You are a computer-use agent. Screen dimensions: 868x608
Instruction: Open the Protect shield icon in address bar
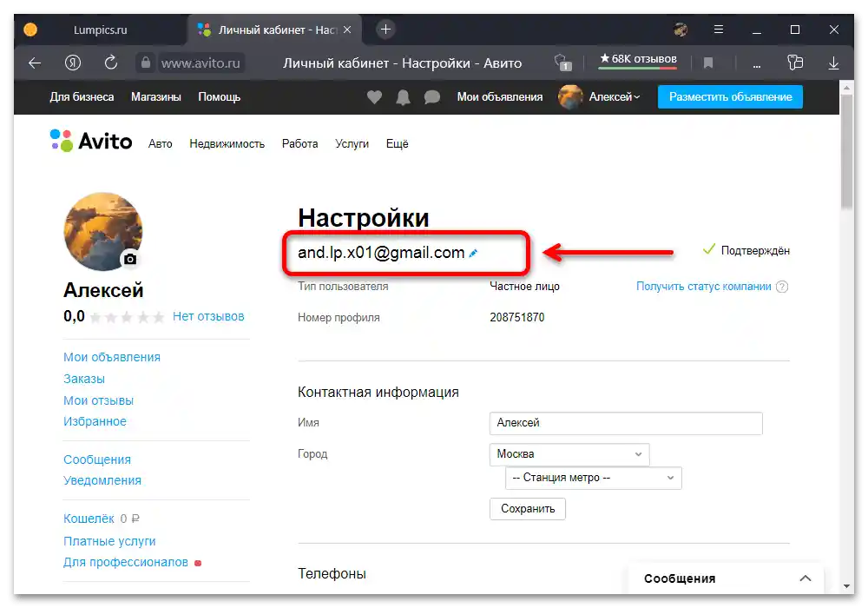[x=562, y=62]
